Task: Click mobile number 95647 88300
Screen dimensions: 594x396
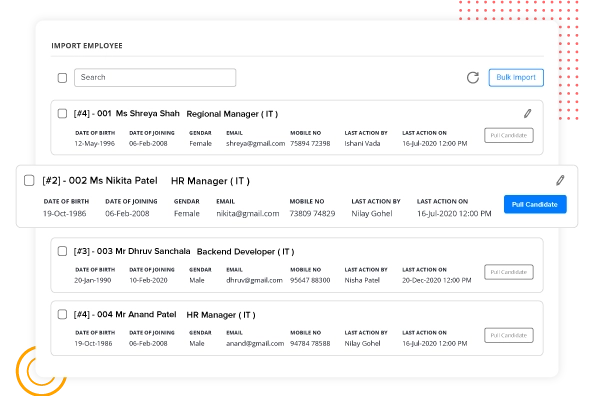Action: [310, 280]
